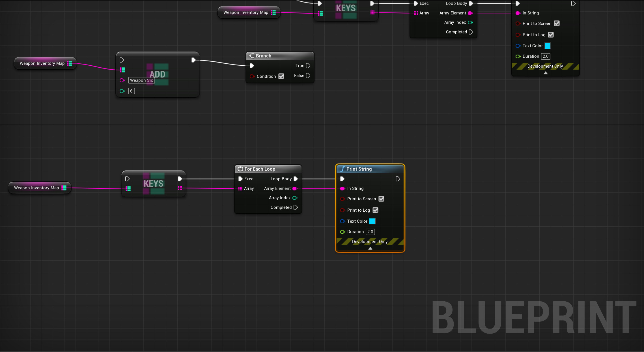Toggle Print to Screen on selected Print String

tap(381, 199)
